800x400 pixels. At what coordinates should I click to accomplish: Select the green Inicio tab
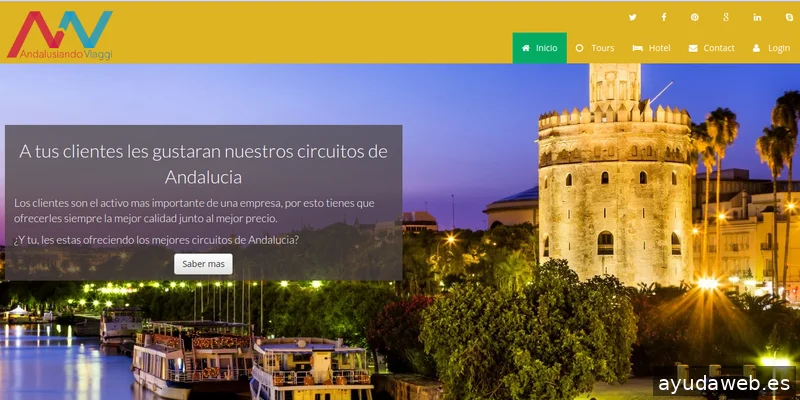(x=539, y=48)
